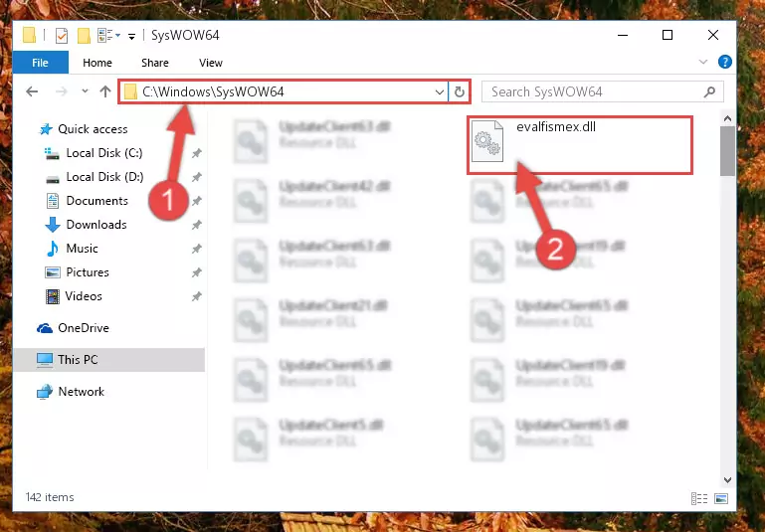Click pin icon next to Pictures
765x532 pixels.
click(197, 273)
